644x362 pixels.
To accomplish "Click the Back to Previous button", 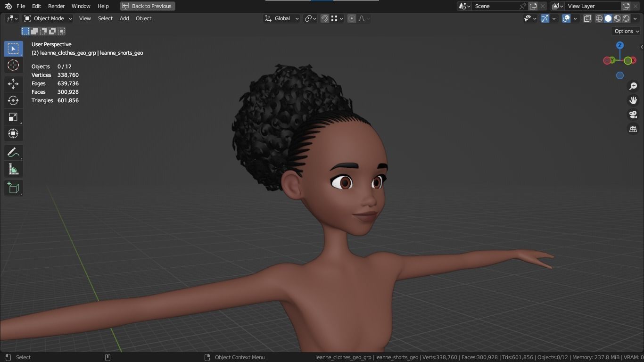I will [148, 6].
